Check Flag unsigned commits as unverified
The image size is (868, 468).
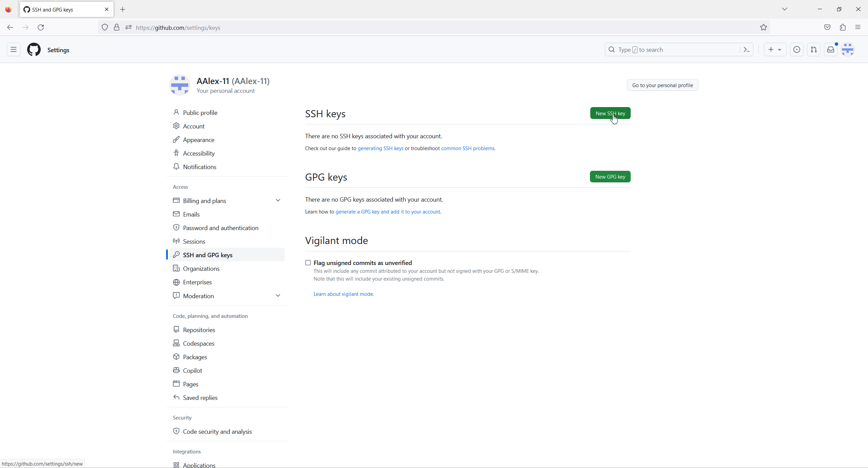(308, 262)
